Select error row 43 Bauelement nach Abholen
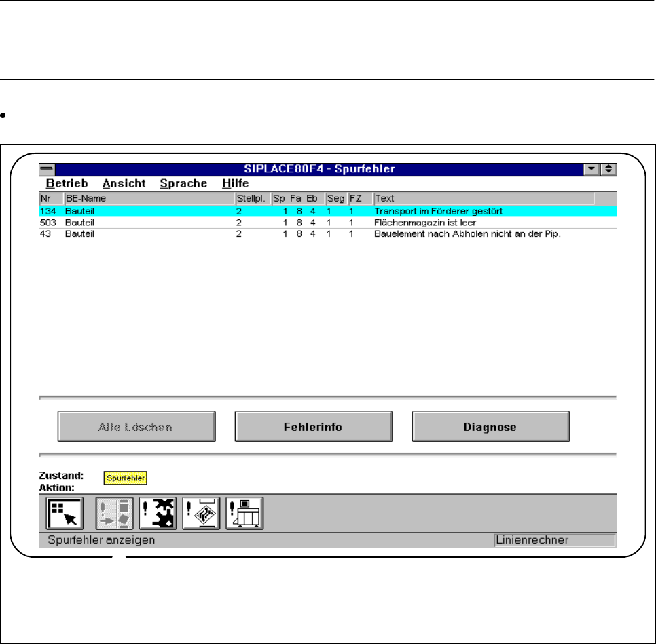 point(327,233)
